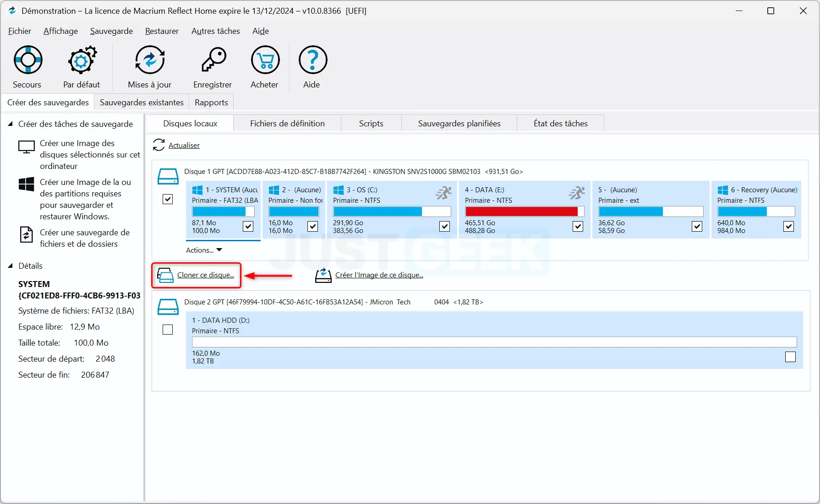Click the Acheter shopping cart icon
Image resolution: width=820 pixels, height=504 pixels.
click(x=265, y=60)
